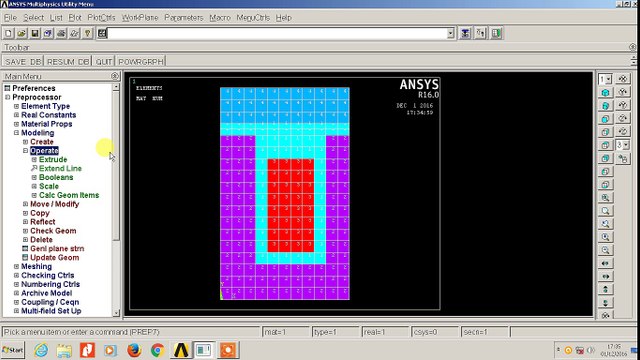Expand the Booleans tree node

pos(34,178)
